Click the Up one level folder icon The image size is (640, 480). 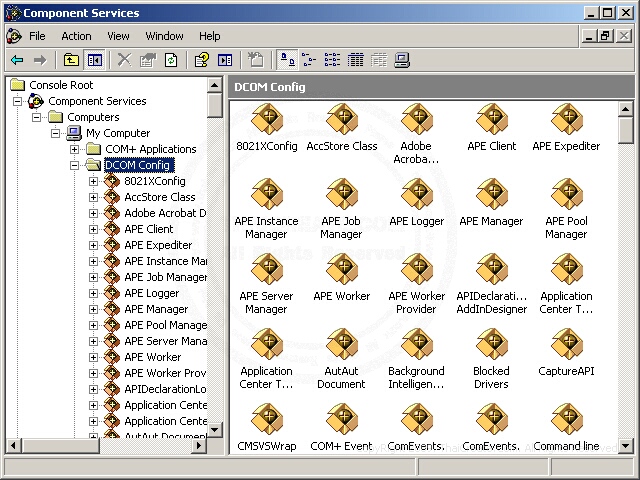[x=71, y=60]
